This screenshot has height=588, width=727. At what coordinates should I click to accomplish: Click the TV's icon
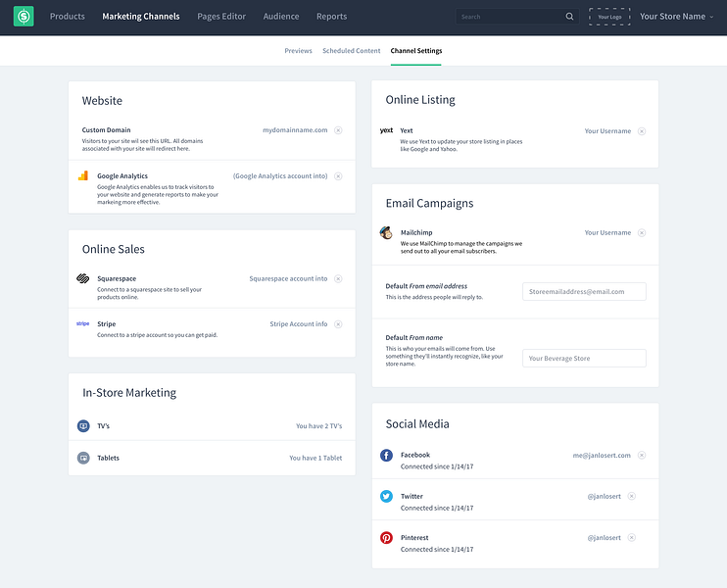point(83,425)
